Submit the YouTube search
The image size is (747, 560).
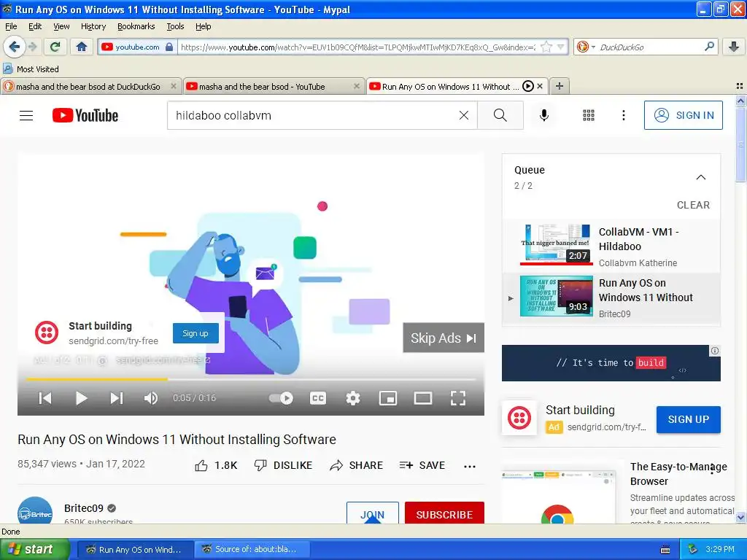(x=500, y=115)
